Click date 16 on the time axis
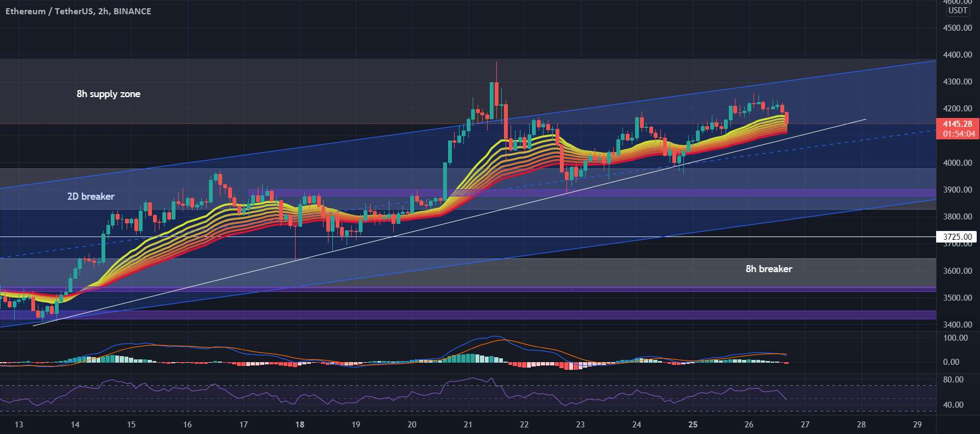This screenshot has height=434, width=980. click(x=188, y=425)
